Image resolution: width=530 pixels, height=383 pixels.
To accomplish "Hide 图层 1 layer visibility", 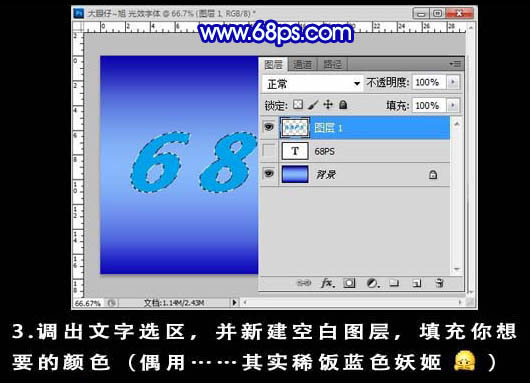I will click(269, 127).
